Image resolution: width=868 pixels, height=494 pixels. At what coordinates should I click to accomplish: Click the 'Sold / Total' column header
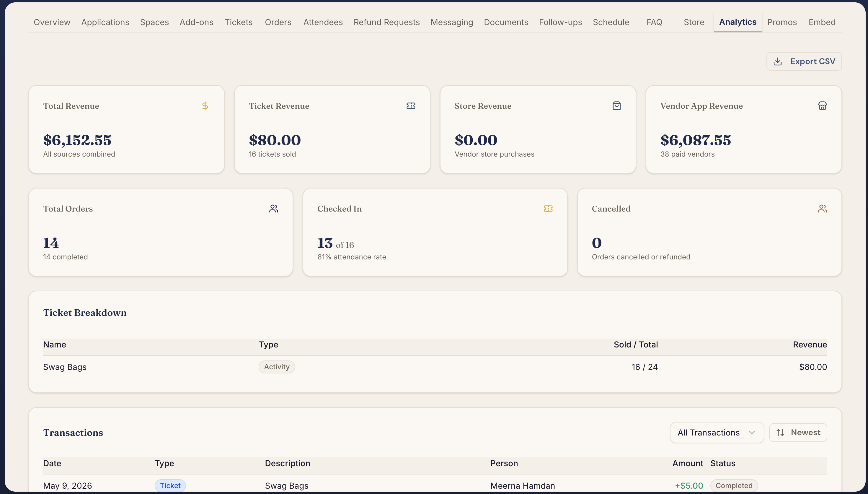[x=635, y=345]
